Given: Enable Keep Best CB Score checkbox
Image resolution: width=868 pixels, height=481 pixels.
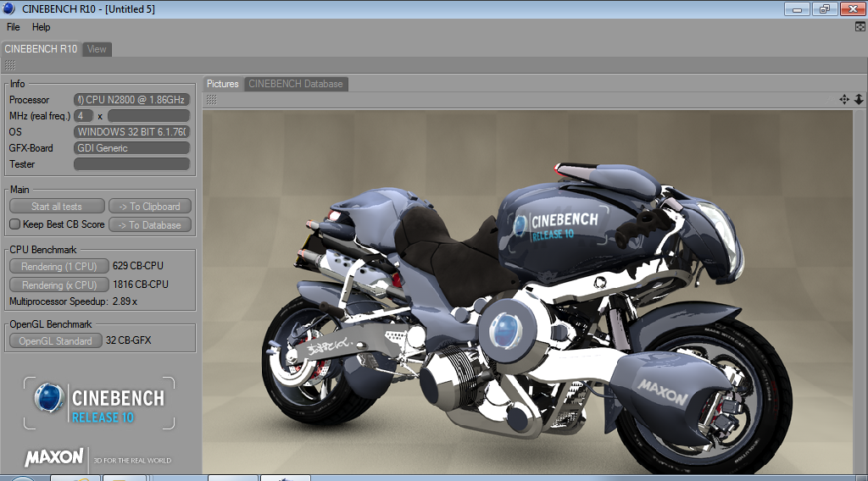Looking at the screenshot, I should 15,224.
